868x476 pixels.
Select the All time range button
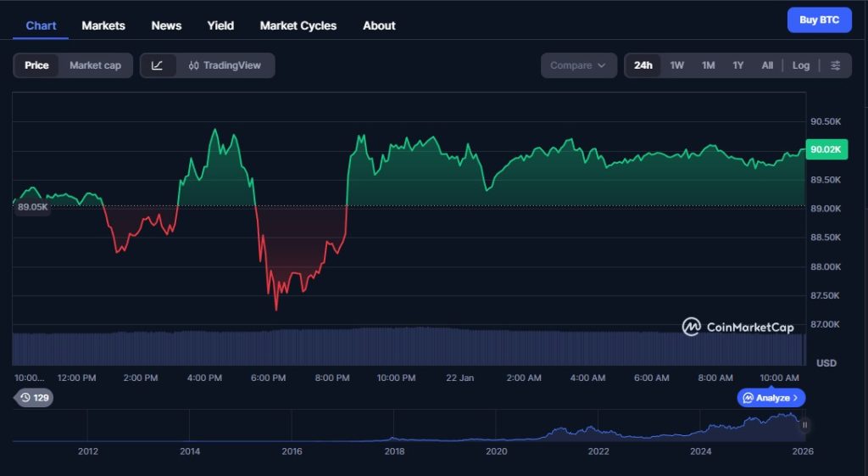pyautogui.click(x=767, y=65)
